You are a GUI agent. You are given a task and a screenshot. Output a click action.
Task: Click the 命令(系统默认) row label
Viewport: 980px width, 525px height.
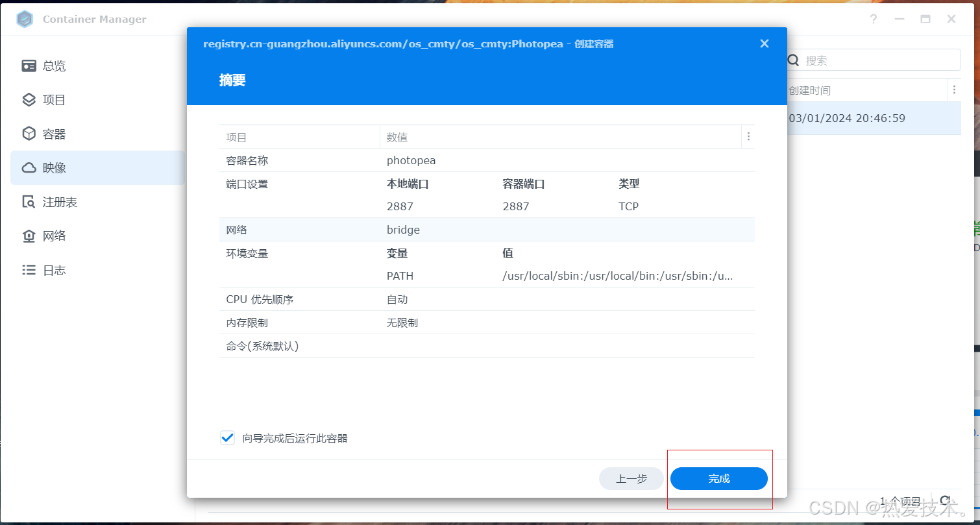tap(262, 346)
